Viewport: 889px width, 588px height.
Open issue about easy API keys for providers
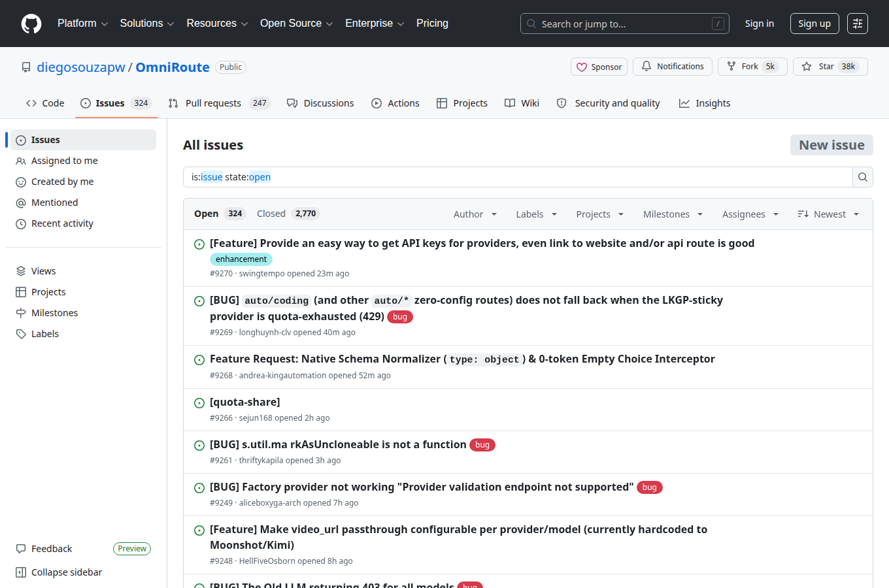(x=482, y=243)
